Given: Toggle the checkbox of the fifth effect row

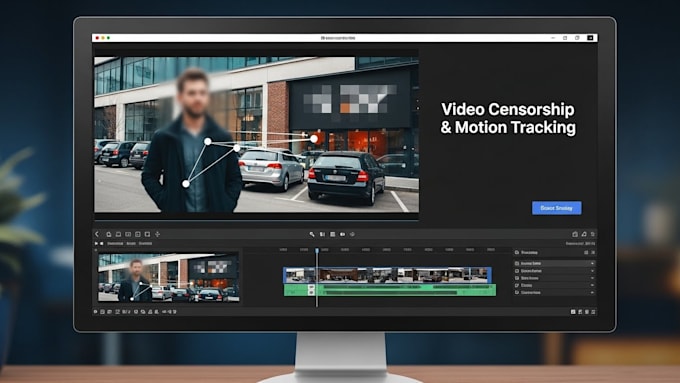Looking at the screenshot, I should click(x=517, y=293).
